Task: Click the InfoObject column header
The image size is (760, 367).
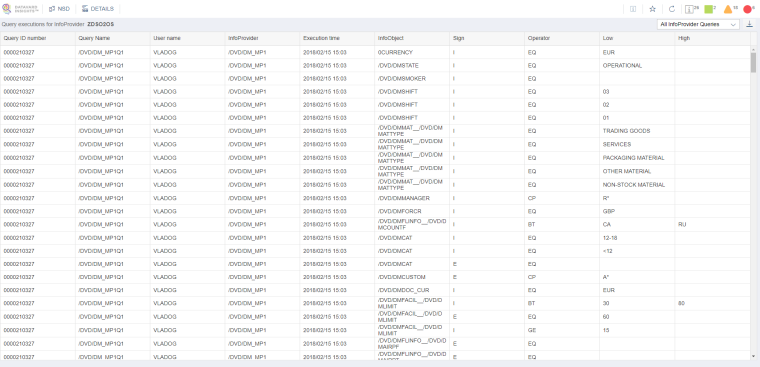Action: tap(412, 38)
